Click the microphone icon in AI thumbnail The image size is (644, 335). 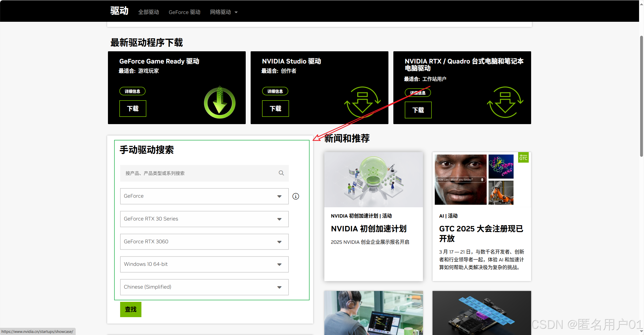click(x=482, y=180)
